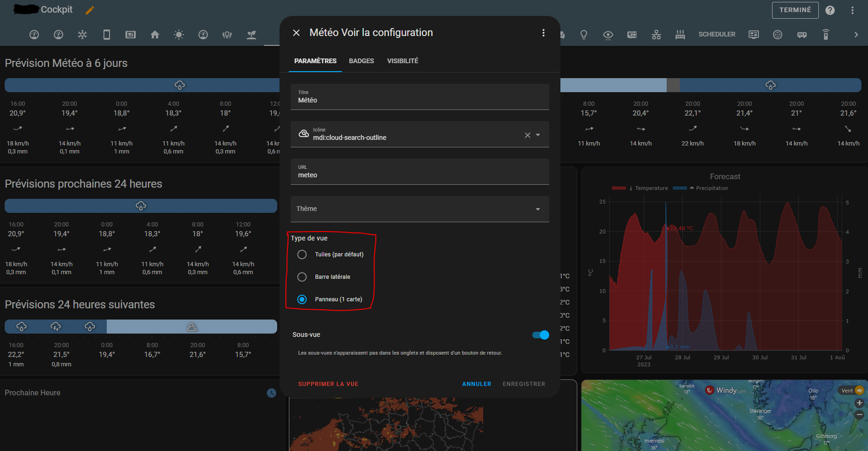Open the sprout plant view tab
Image resolution: width=868 pixels, height=451 pixels.
[x=251, y=35]
